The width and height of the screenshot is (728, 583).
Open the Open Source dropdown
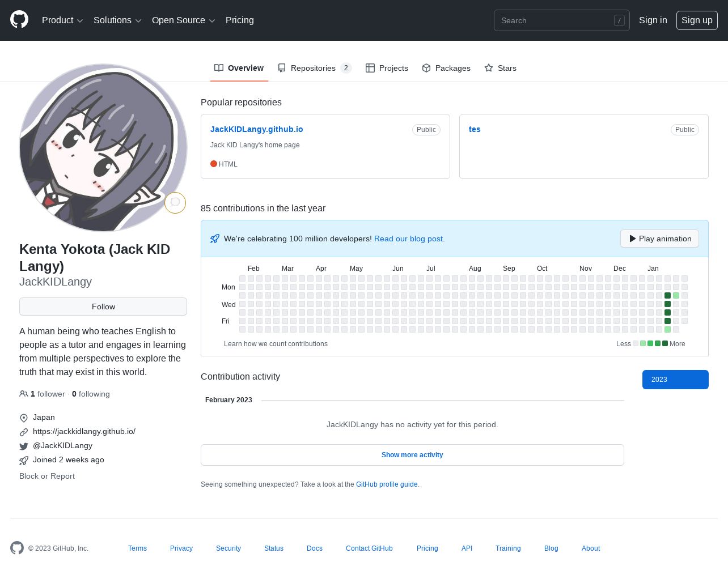(x=183, y=20)
